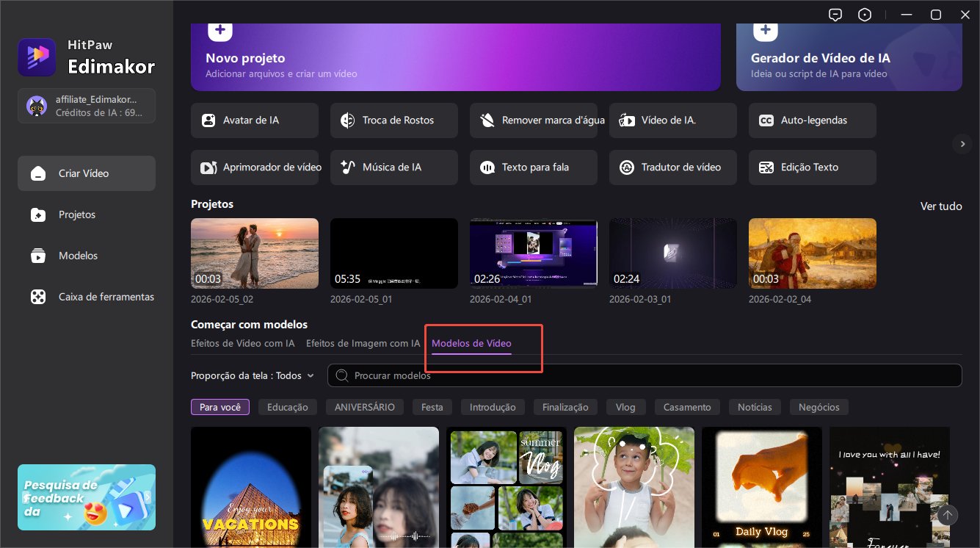Go to Projetos in the sidebar
980x548 pixels.
pos(77,214)
